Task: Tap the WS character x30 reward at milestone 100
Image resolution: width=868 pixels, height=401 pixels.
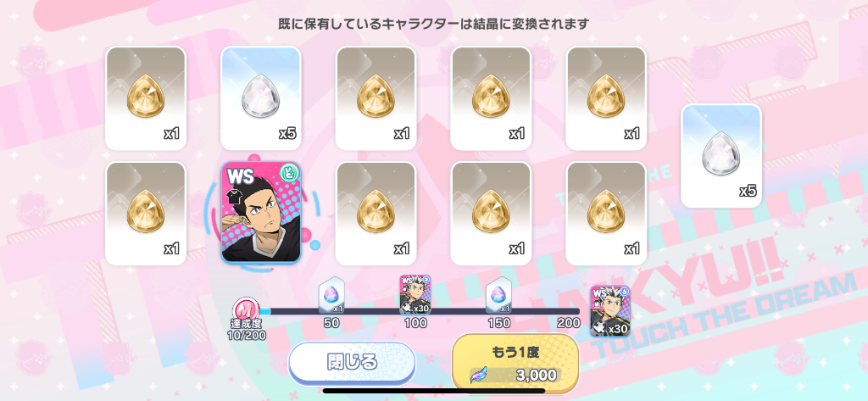Action: [415, 295]
